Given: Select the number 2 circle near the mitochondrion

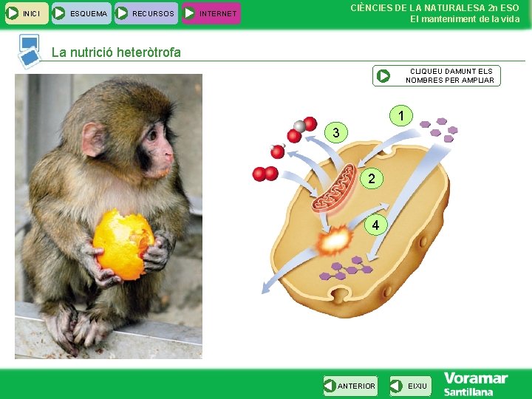Looking at the screenshot, I should coord(372,178).
